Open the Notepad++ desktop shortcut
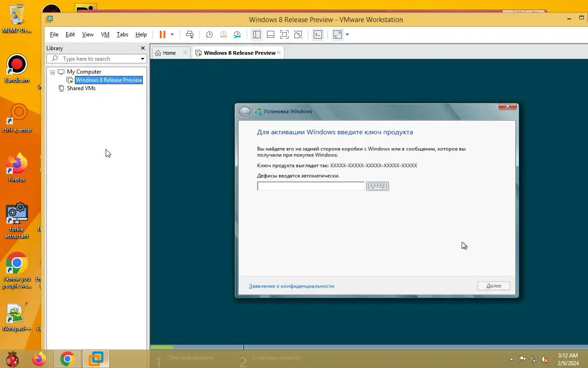The image size is (588, 368). pos(17,316)
